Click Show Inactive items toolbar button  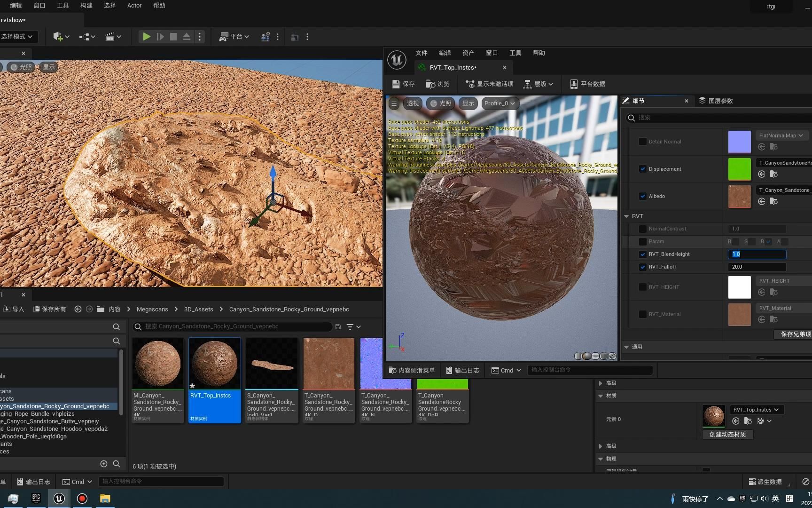[489, 84]
